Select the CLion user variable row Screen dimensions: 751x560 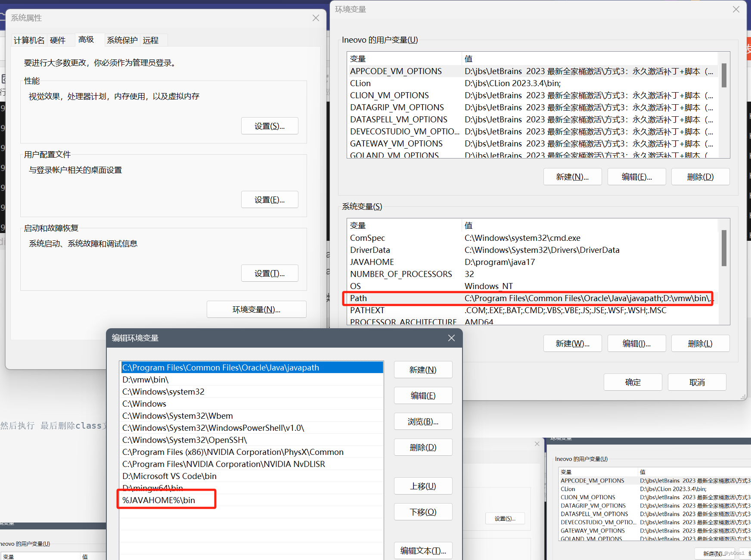(532, 83)
